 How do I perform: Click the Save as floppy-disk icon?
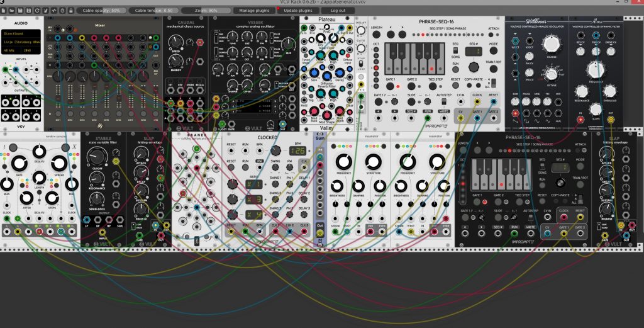coord(29,10)
